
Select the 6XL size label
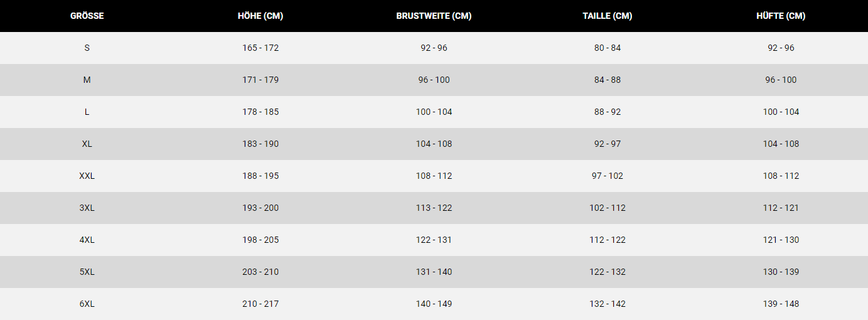coord(87,304)
